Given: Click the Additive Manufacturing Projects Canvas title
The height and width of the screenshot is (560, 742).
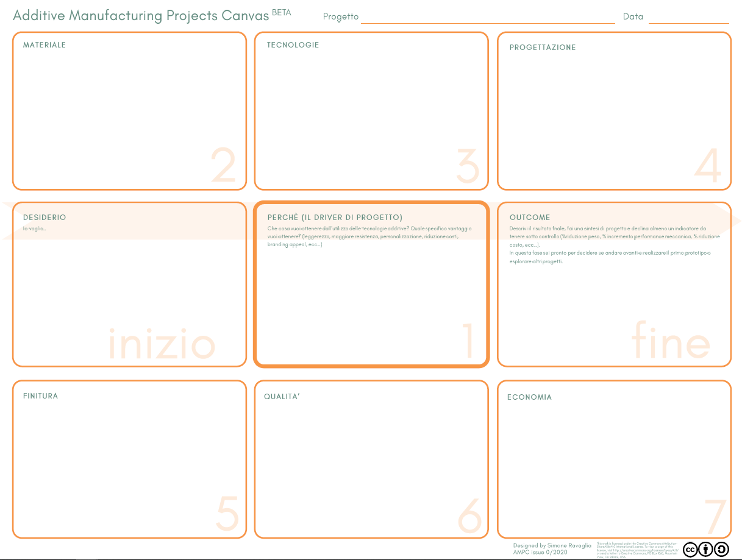Looking at the screenshot, I should pyautogui.click(x=141, y=16).
